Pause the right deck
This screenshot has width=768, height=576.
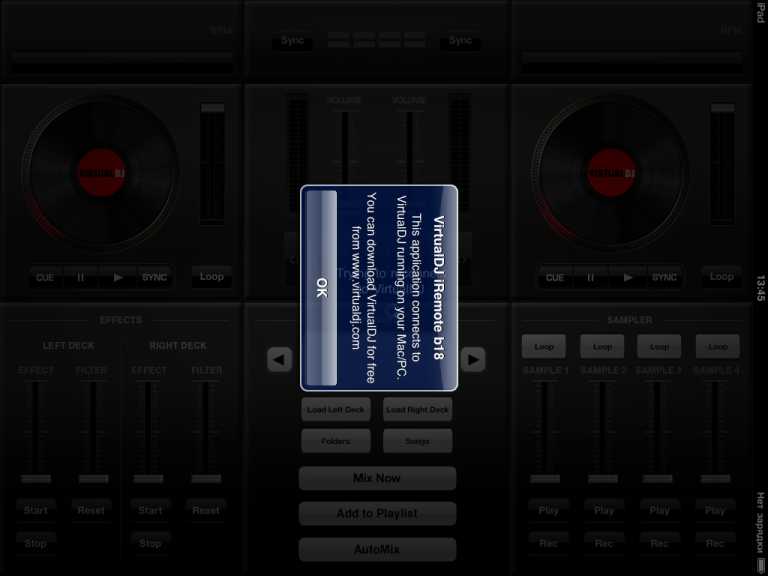pyautogui.click(x=591, y=277)
